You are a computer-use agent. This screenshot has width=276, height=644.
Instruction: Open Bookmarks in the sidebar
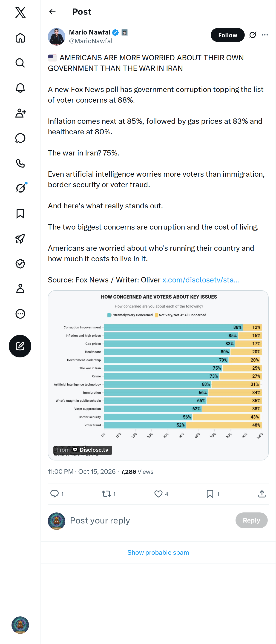click(x=20, y=213)
